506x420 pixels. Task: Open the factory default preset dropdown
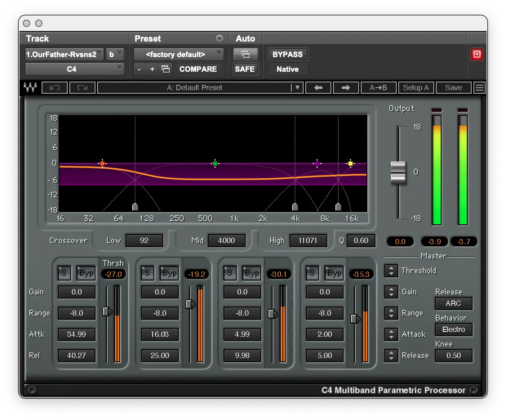178,54
